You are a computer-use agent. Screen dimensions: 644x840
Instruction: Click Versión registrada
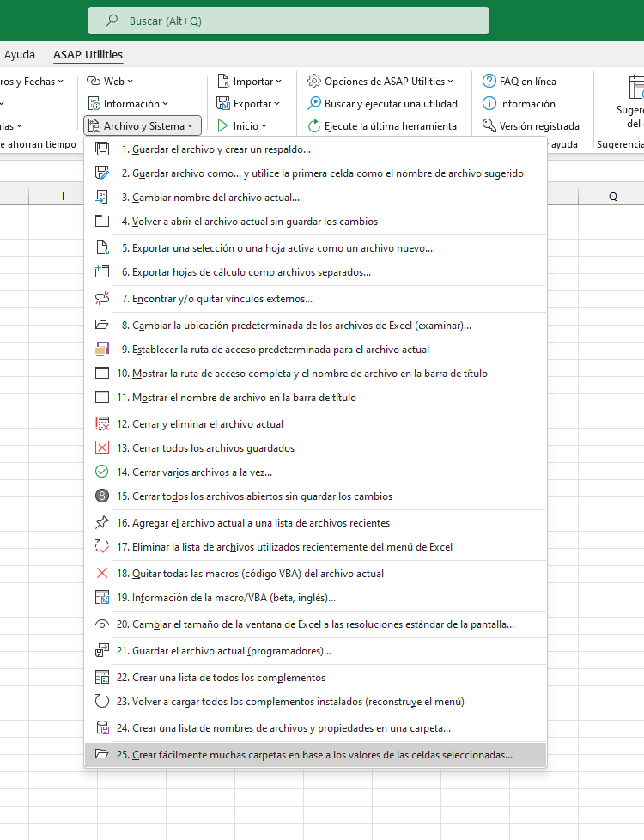531,126
